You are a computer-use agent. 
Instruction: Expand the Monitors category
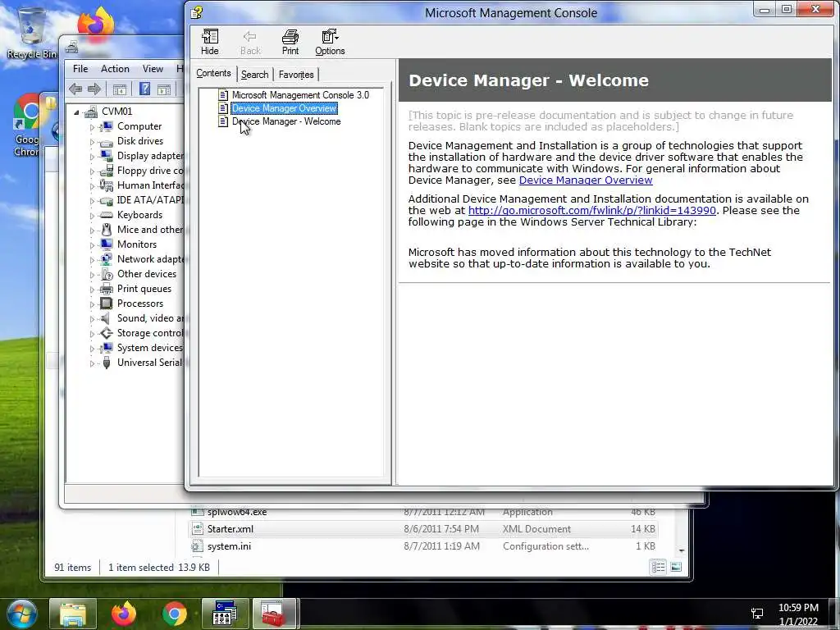click(92, 244)
